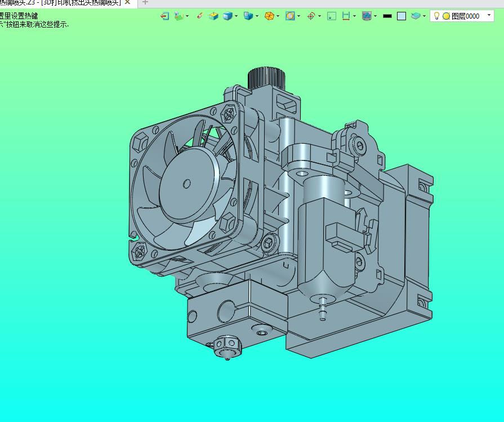Click the red crosshair target icon
This screenshot has height=422, width=504.
(311, 16)
